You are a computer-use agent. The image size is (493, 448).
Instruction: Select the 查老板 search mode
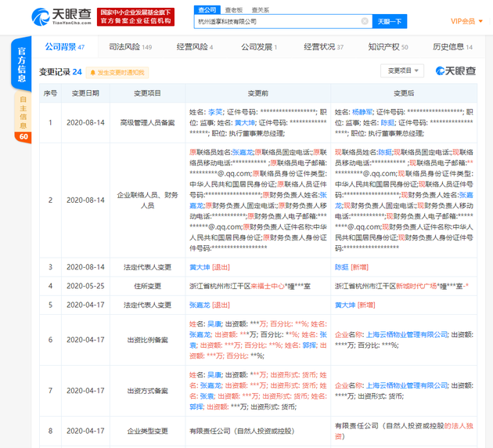point(233,9)
